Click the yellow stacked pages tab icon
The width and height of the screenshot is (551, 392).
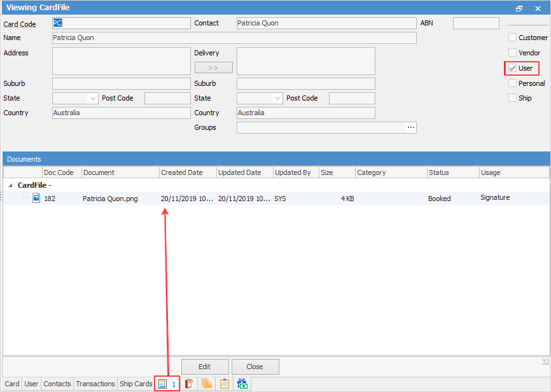point(207,384)
